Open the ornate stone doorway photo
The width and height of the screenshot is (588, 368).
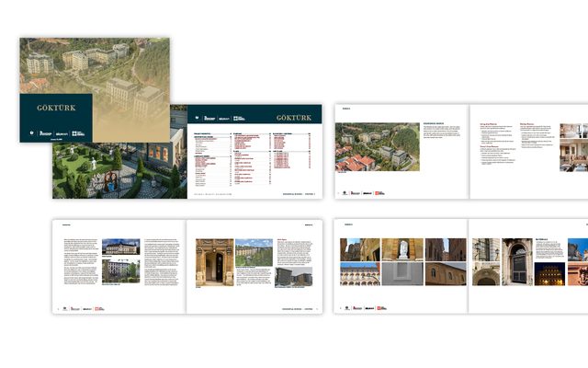(x=214, y=262)
